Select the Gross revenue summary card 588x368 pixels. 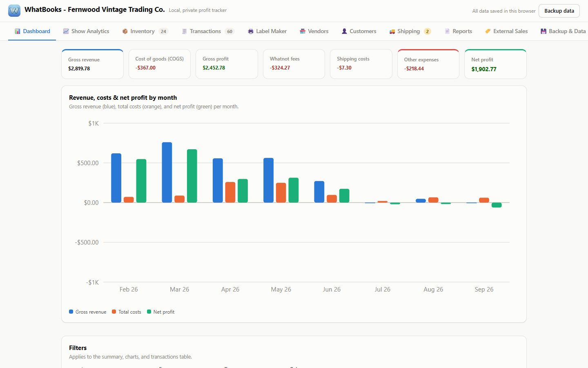tap(93, 64)
